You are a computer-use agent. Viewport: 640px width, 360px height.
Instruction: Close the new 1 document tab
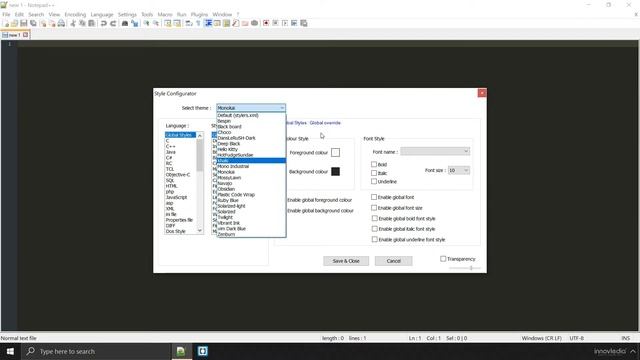point(26,35)
